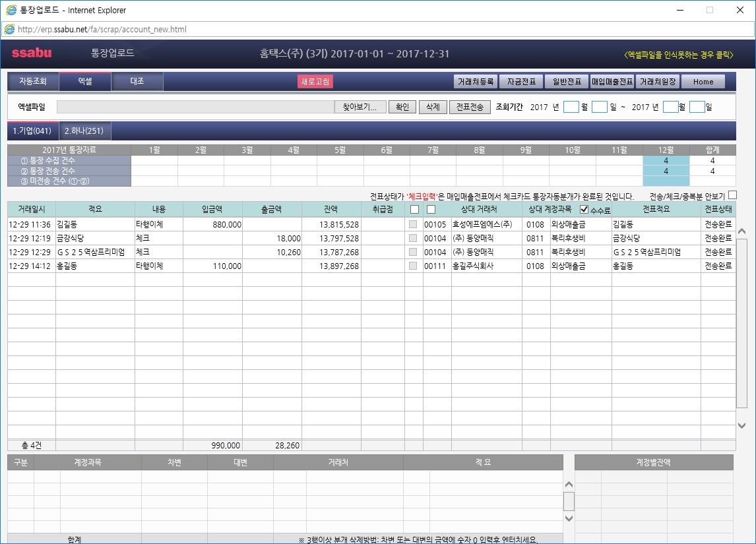Toggle first header checkbox after 취급점
This screenshot has width=756, height=544.
pos(414,209)
